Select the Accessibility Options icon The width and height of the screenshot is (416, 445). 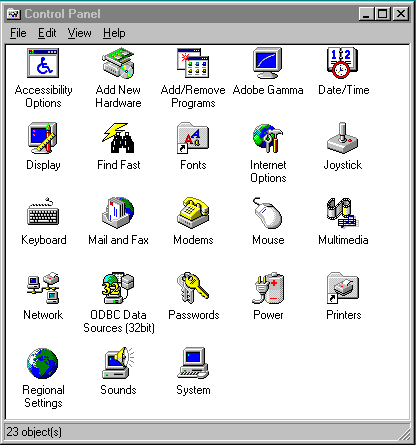point(43,63)
